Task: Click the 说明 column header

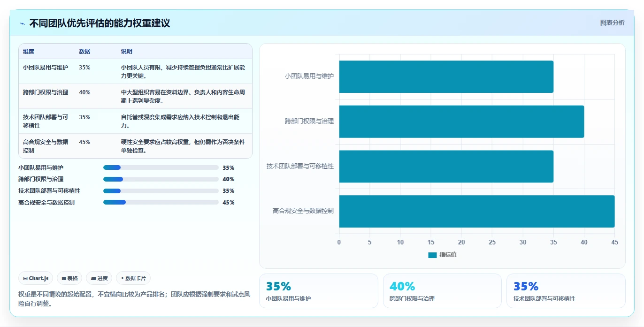Action: [x=127, y=52]
